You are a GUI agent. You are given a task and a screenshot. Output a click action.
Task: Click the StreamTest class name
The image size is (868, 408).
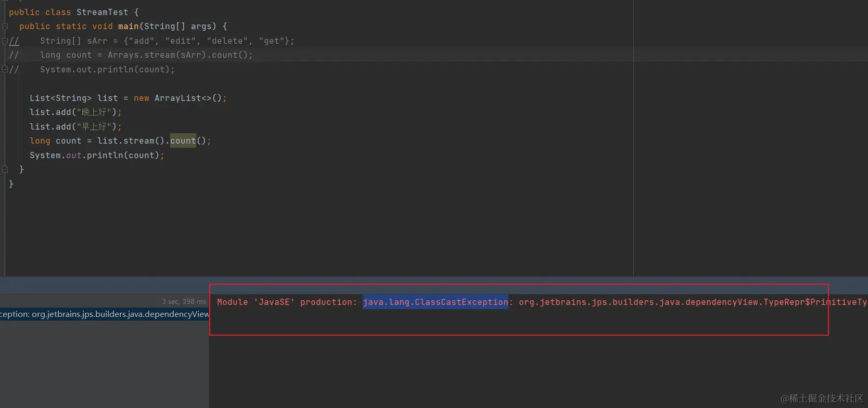click(102, 12)
